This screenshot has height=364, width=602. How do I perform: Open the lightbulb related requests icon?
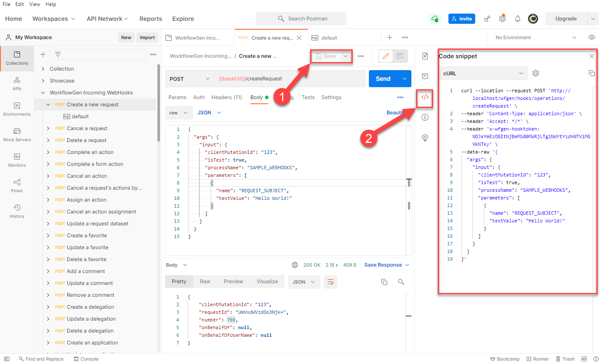[425, 137]
